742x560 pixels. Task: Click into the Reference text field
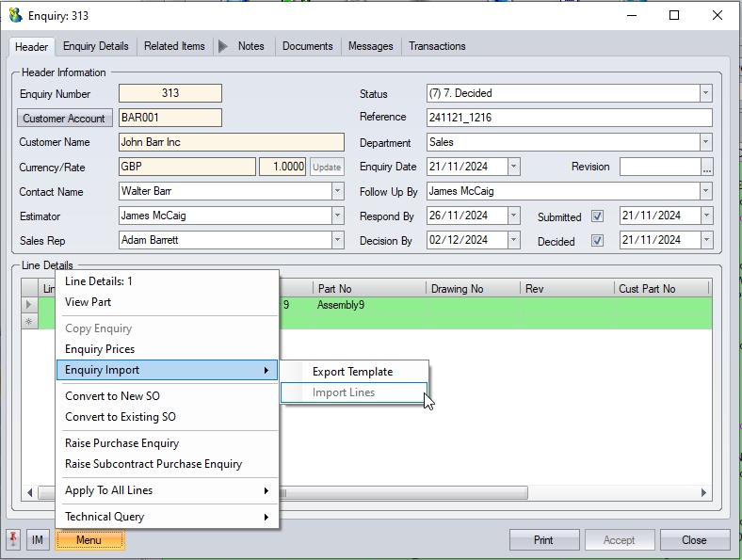[x=569, y=118]
